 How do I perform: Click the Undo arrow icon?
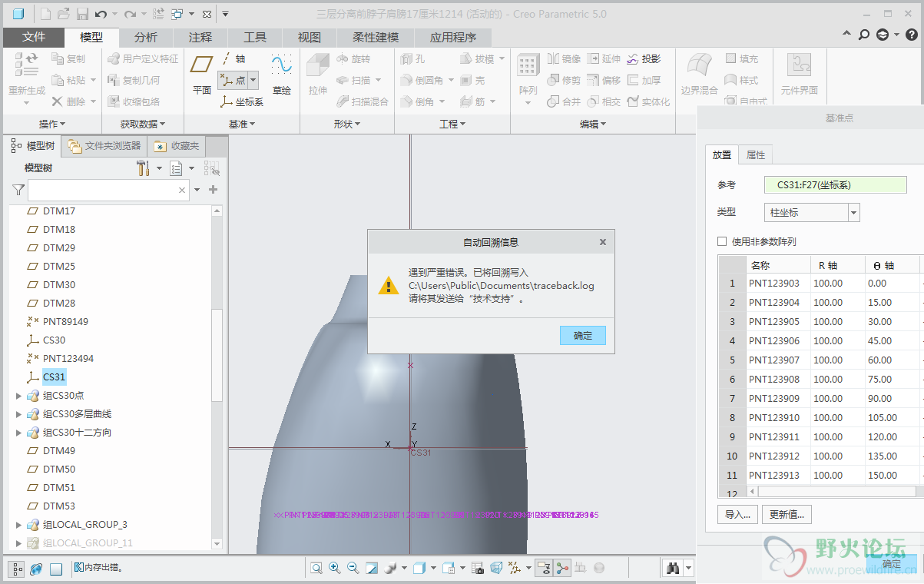(x=101, y=14)
